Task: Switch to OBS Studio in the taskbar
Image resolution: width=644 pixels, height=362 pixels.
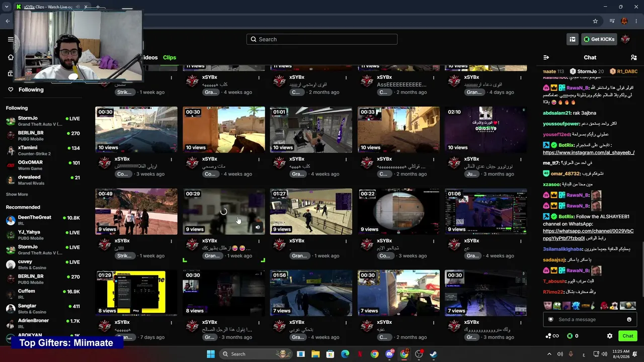Action: (419, 354)
